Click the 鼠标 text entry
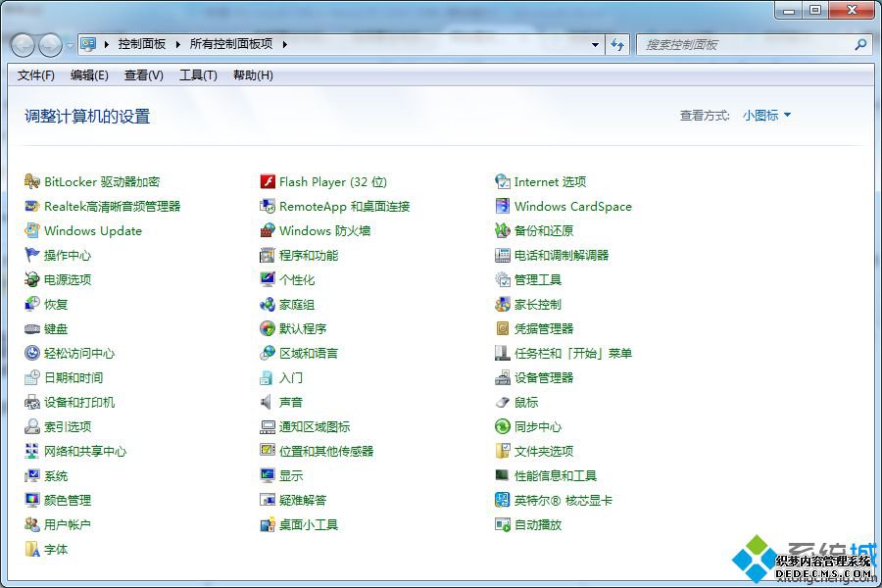Screen dimensions: 882x588 click(x=526, y=403)
